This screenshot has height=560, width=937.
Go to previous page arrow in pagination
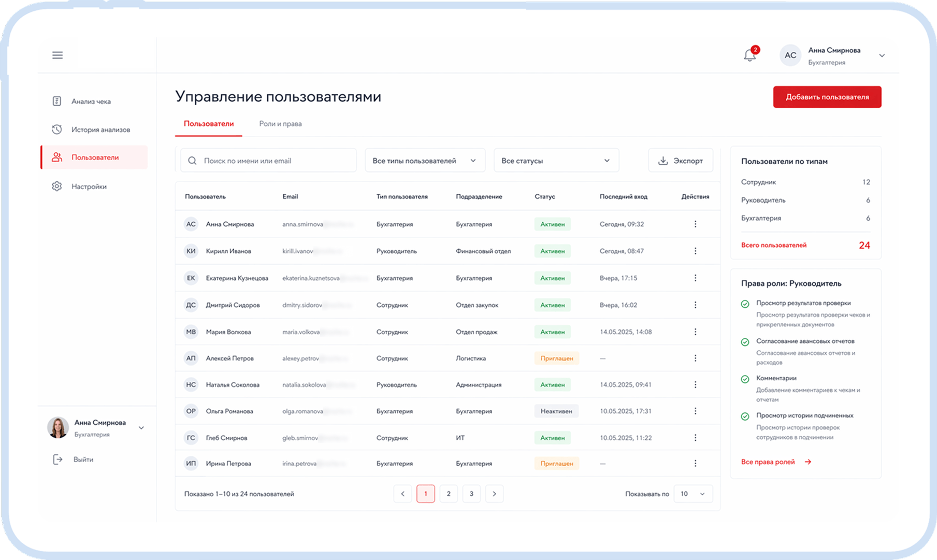coord(402,494)
